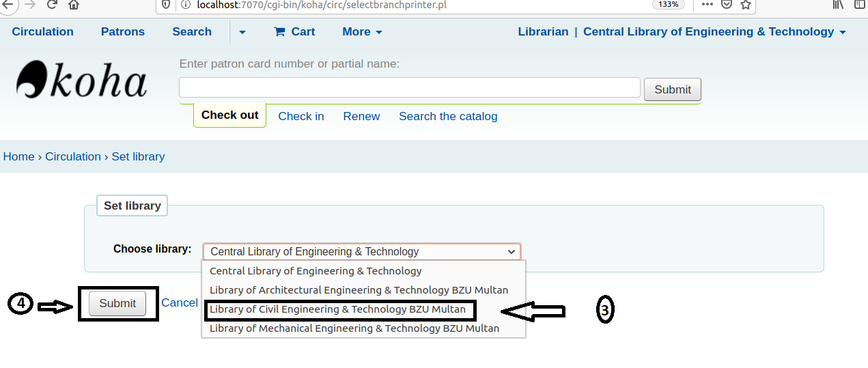Switch to Search the catalog tab
The height and width of the screenshot is (368, 868).
point(448,116)
